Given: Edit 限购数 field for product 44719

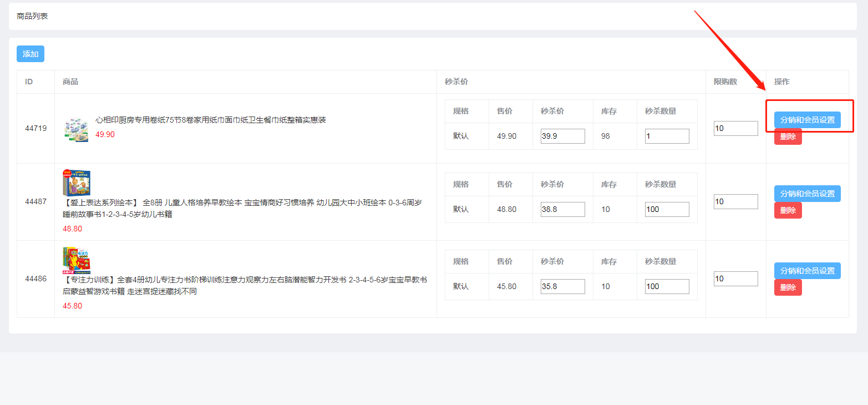Looking at the screenshot, I should pyautogui.click(x=735, y=128).
